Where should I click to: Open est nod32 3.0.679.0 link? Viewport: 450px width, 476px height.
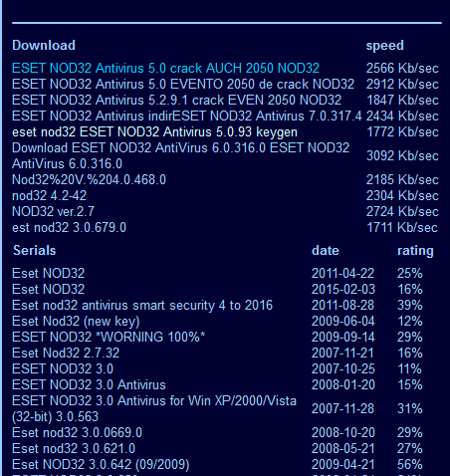pyautogui.click(x=69, y=227)
